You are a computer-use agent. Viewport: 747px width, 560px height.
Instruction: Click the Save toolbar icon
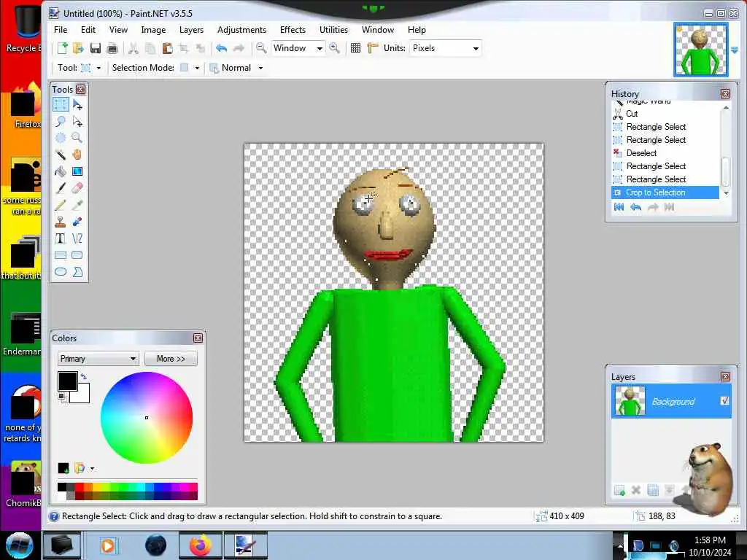[96, 48]
